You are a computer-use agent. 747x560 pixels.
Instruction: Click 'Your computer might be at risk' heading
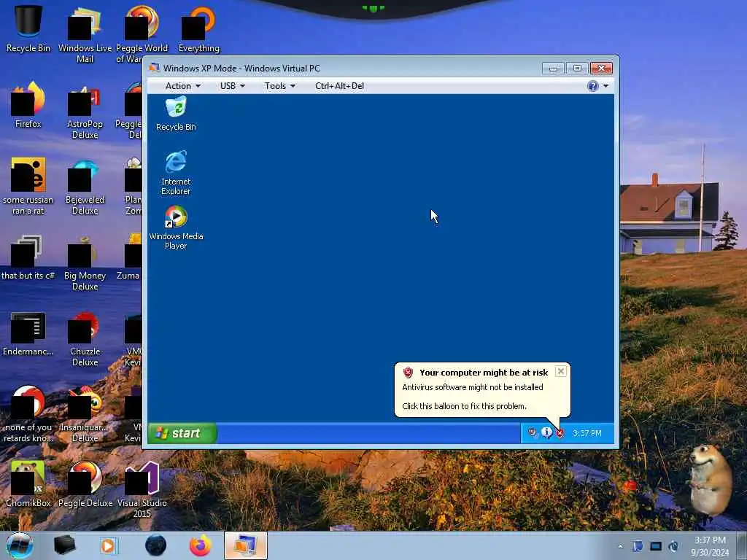pyautogui.click(x=484, y=373)
